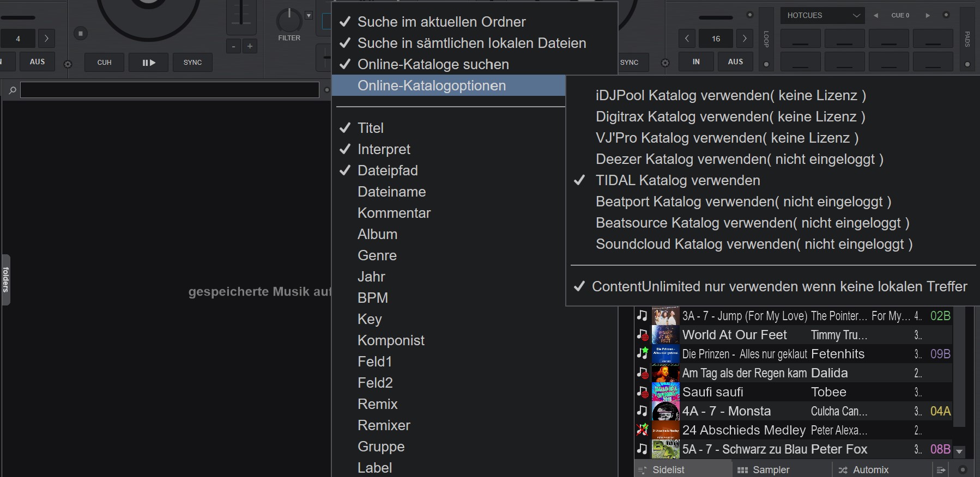Click crossed-out icon of 24 Abschieds Medley

click(643, 430)
